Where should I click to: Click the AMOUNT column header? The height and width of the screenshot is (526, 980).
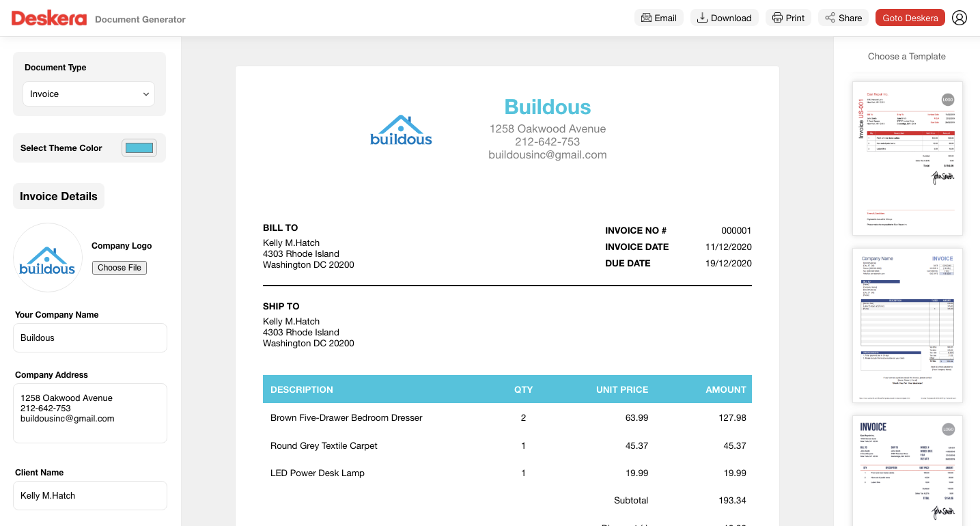(x=726, y=389)
